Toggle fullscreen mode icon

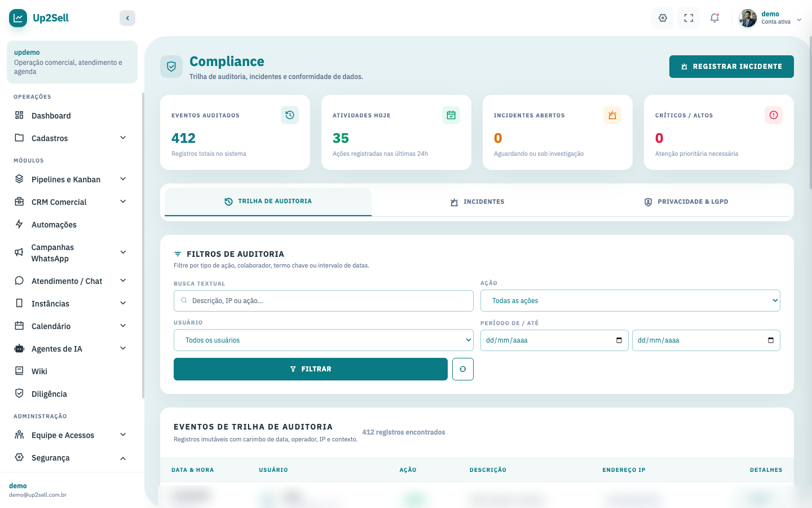click(689, 18)
